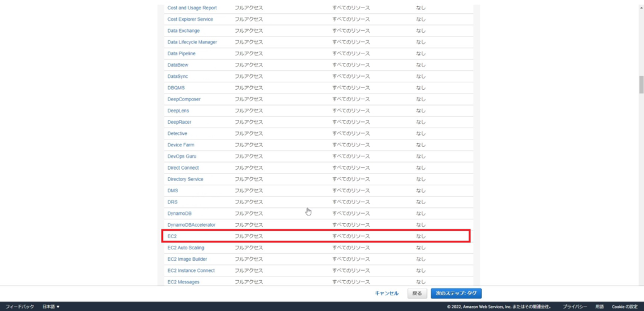Click the 次のステップ: タグ button
644x311 pixels.
(456, 293)
